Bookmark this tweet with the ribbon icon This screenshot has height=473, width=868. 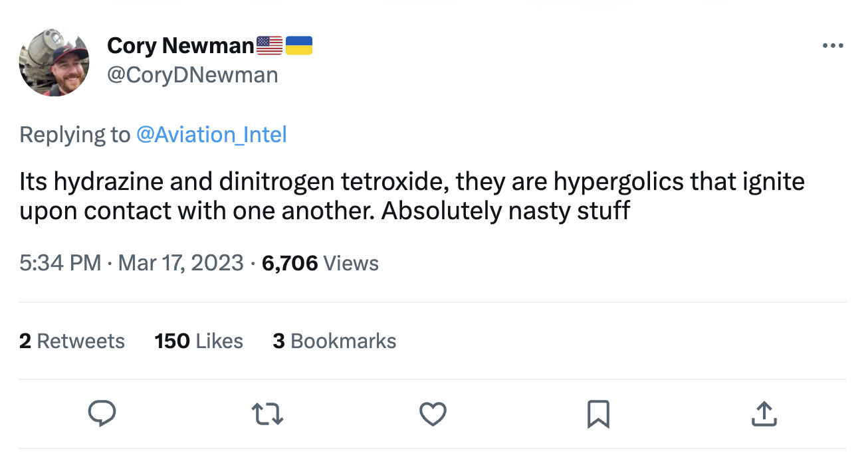click(x=598, y=414)
